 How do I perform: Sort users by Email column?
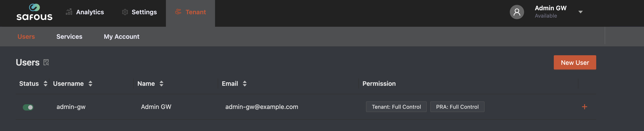(245, 84)
